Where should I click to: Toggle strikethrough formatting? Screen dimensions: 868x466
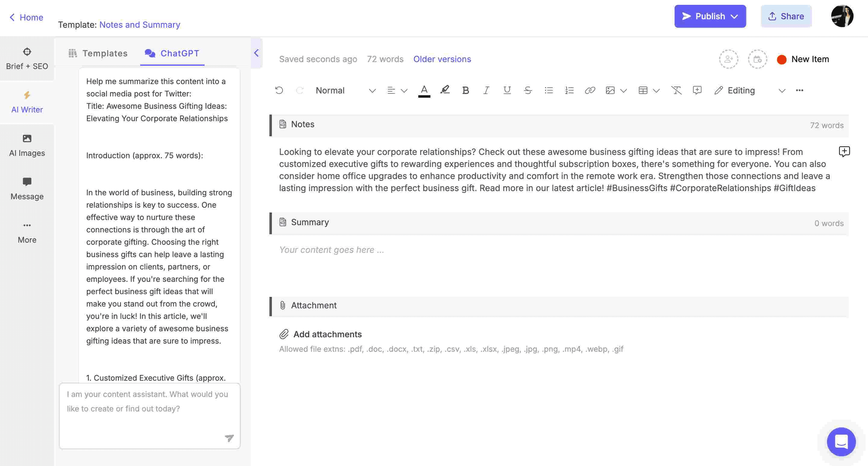528,90
